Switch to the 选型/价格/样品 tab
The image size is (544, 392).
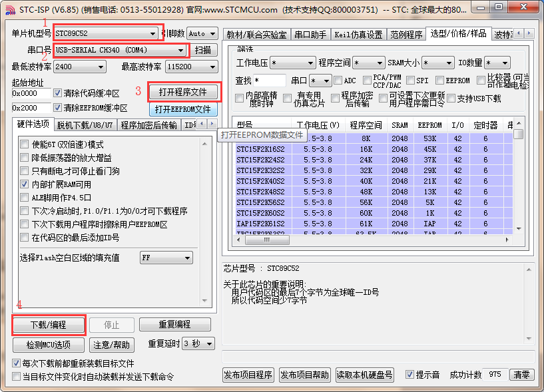coord(458,34)
